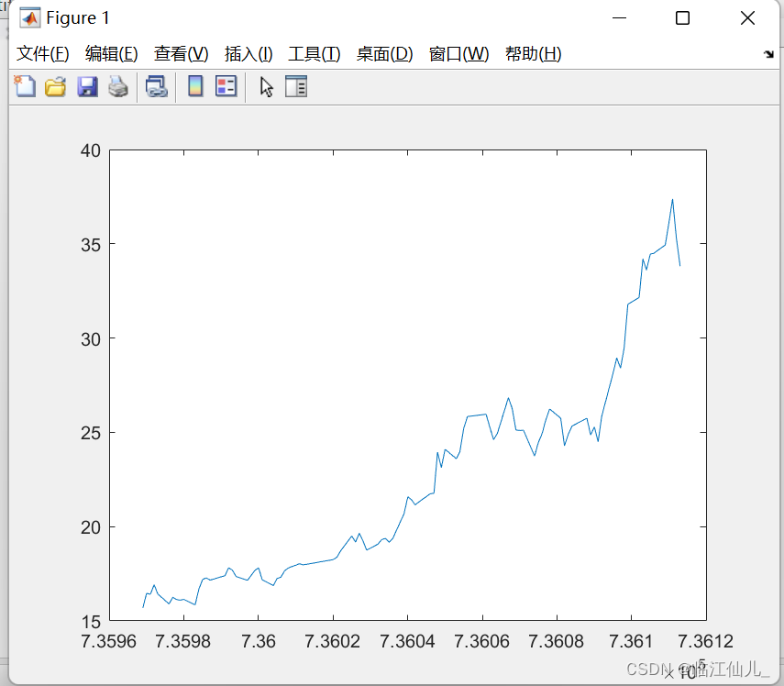Click the Link Plot icon

[x=157, y=86]
